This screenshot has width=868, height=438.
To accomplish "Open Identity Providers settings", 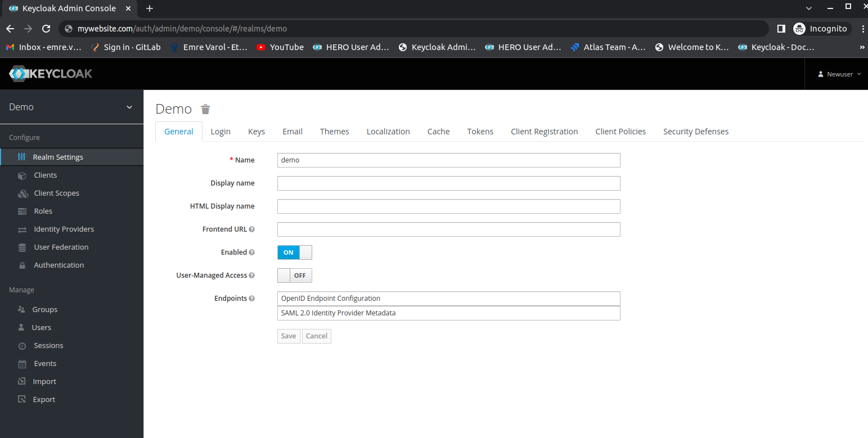I will tap(63, 229).
